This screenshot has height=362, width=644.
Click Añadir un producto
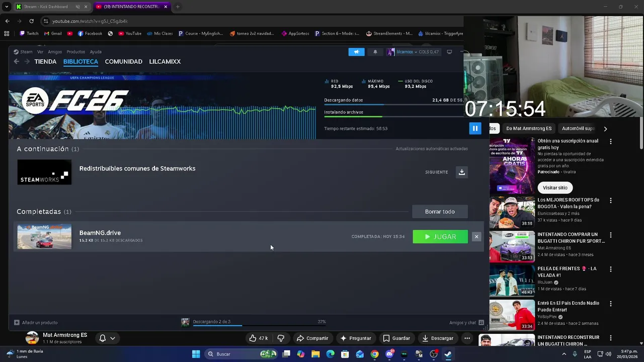tap(36, 322)
